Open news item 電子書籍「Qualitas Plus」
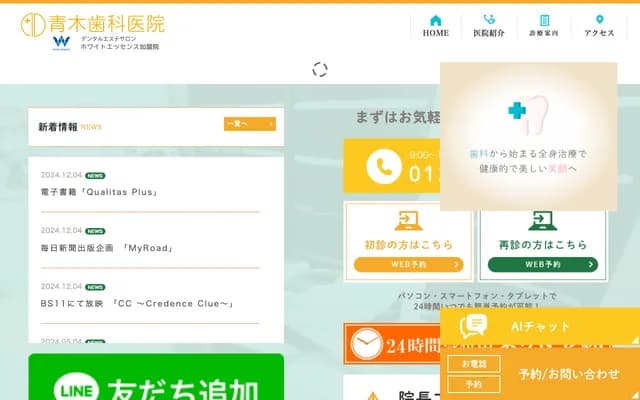 coord(100,192)
